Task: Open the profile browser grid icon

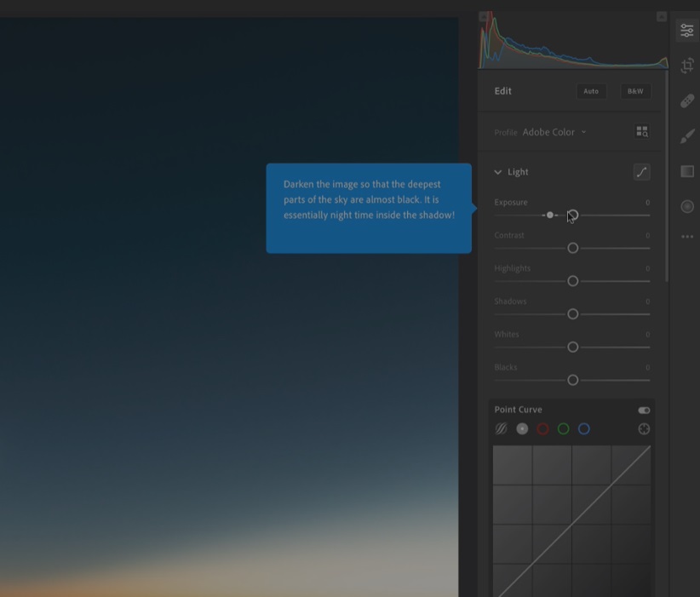Action: 642,131
